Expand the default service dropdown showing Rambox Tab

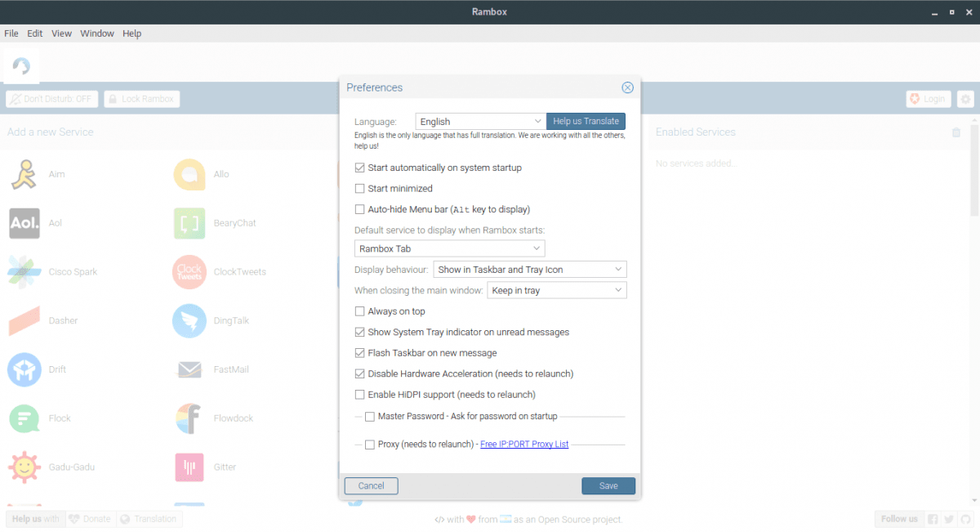point(450,248)
